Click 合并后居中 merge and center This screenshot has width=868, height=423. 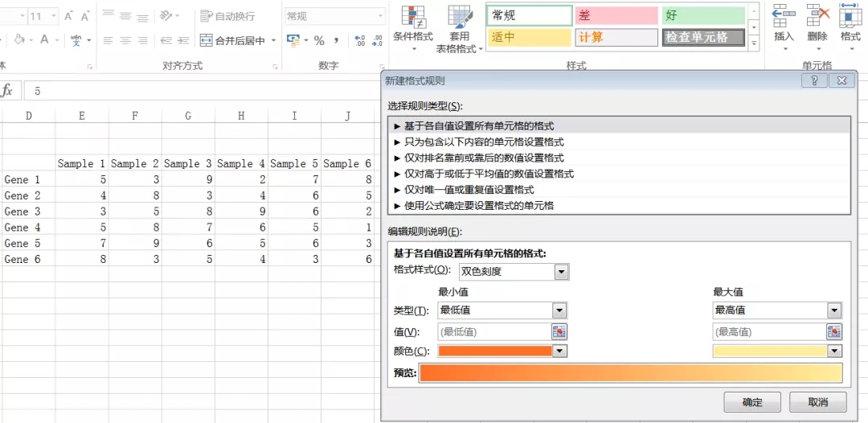pyautogui.click(x=232, y=40)
